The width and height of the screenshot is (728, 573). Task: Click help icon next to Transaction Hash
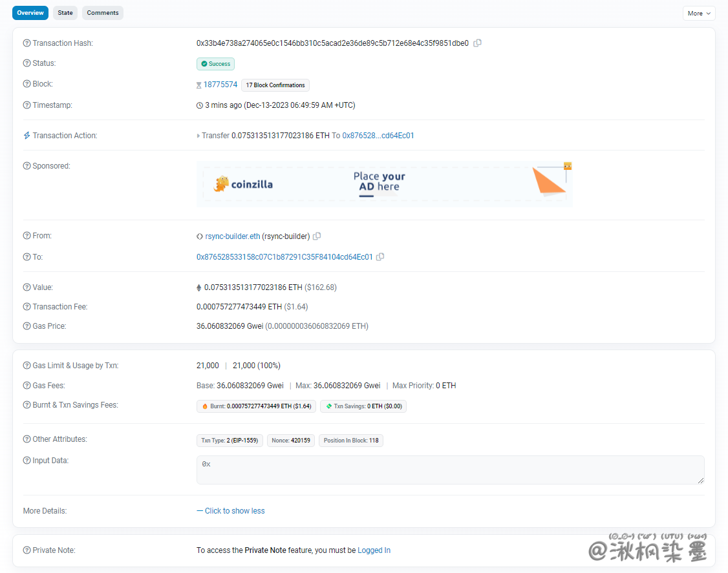coord(27,43)
